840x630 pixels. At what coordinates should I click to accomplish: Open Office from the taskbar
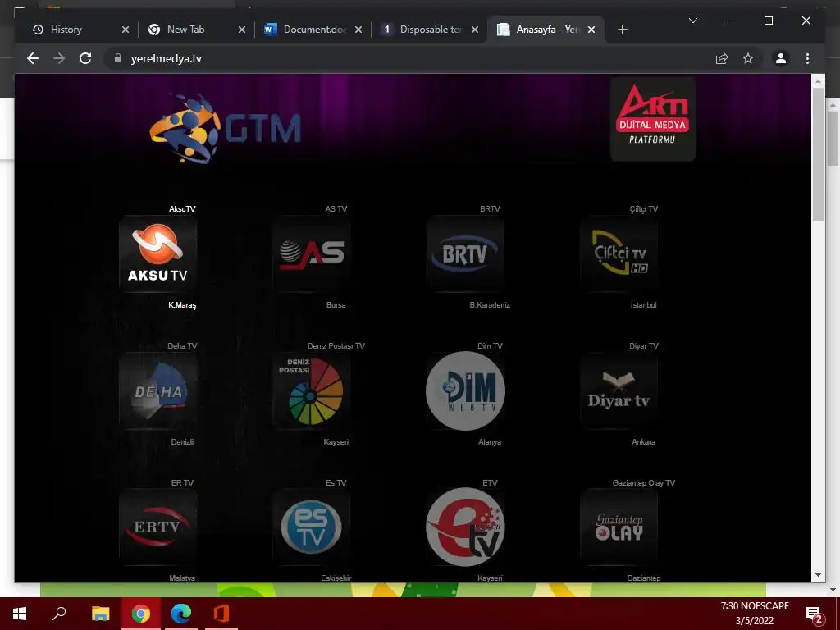pos(221,614)
